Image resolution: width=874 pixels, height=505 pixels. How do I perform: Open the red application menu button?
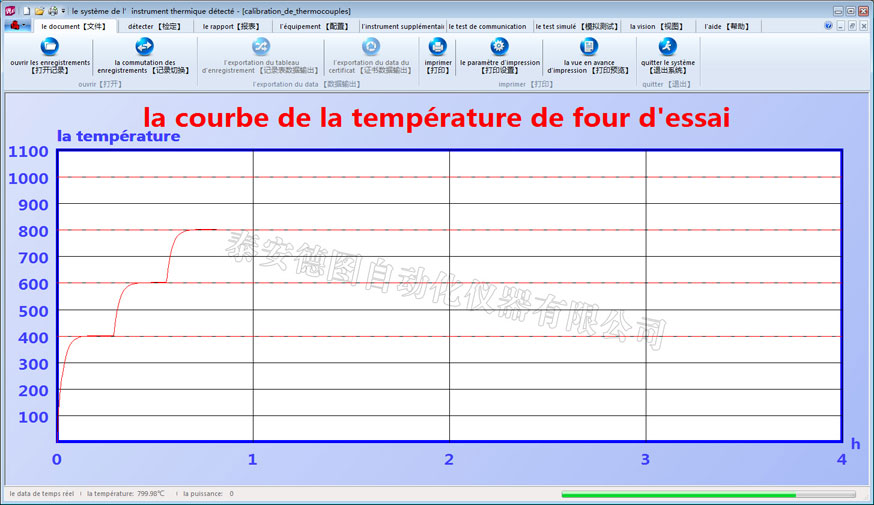(16, 26)
